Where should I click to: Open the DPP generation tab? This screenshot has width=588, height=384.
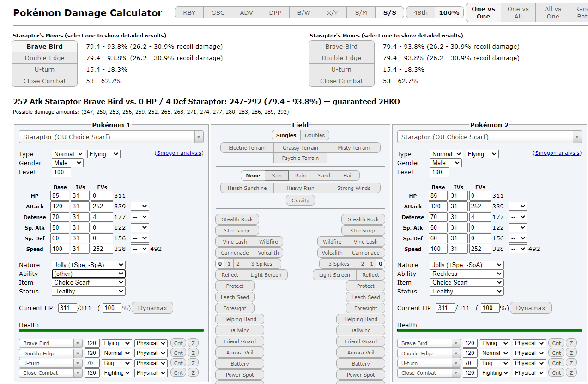(275, 12)
